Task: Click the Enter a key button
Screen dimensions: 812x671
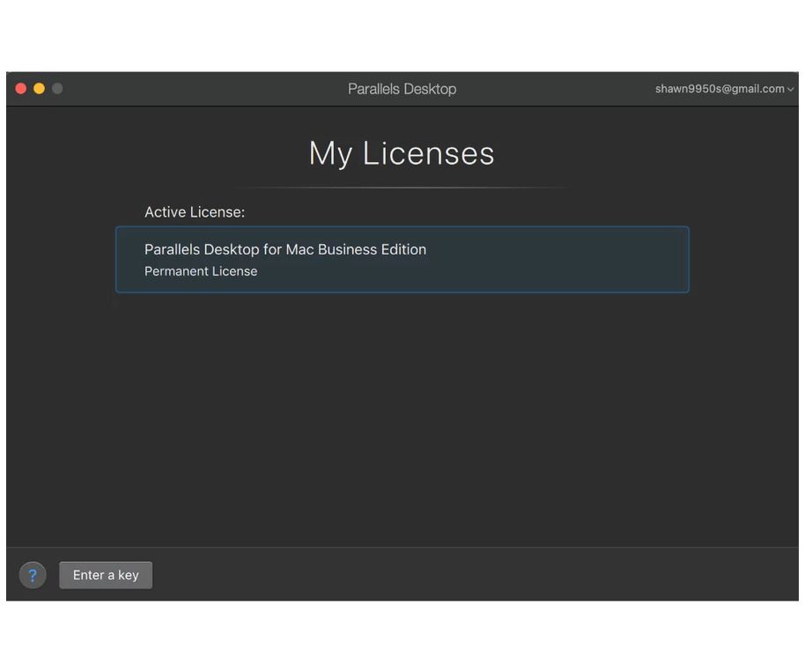Action: (x=106, y=575)
